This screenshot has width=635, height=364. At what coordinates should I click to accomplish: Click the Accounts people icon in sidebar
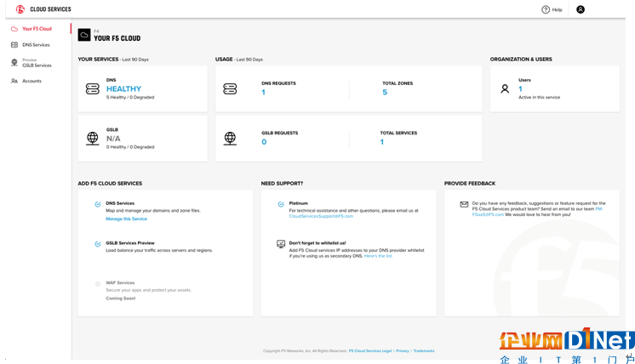click(14, 81)
